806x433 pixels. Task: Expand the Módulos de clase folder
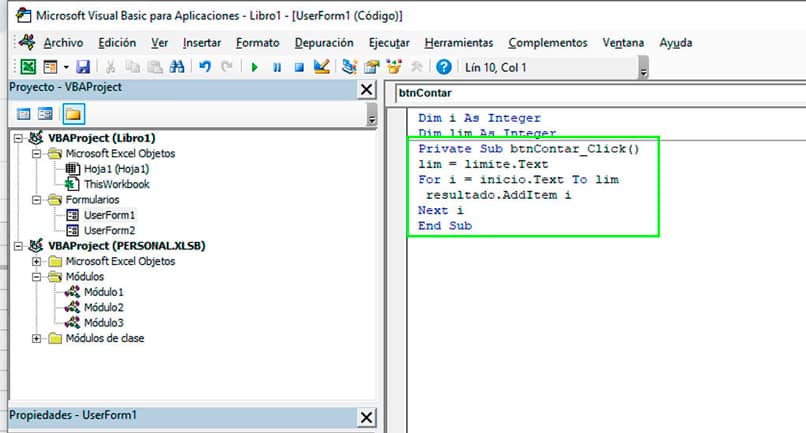click(36, 338)
